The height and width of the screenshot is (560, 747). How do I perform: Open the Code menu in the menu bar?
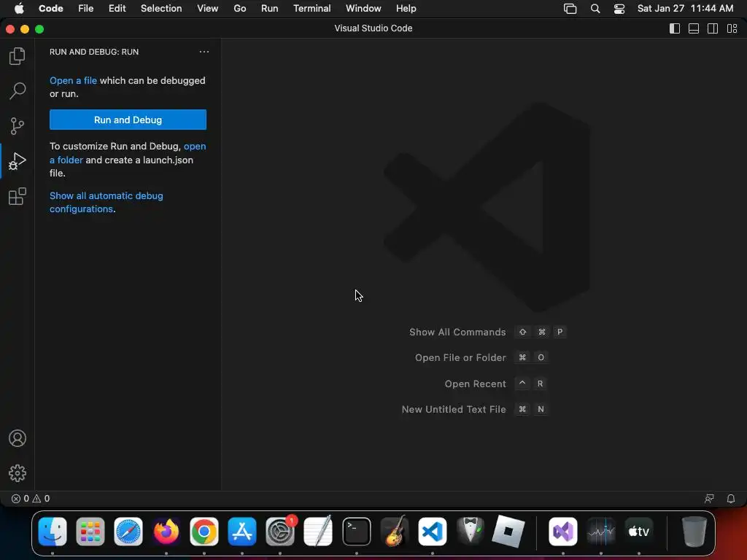(x=51, y=9)
